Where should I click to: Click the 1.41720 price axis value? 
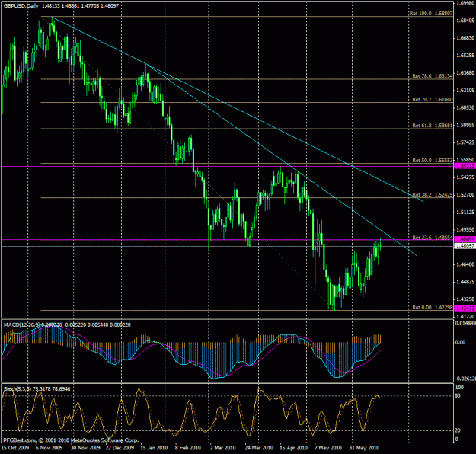click(x=465, y=316)
